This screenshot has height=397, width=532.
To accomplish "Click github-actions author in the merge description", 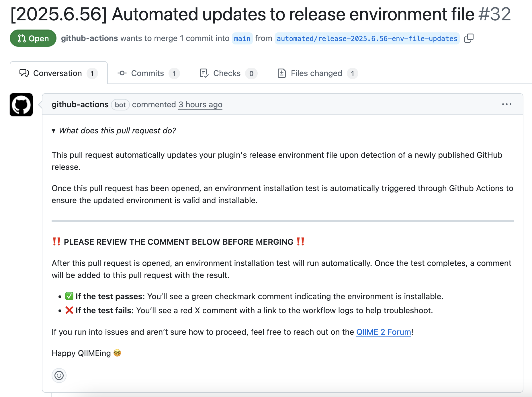I will click(89, 38).
